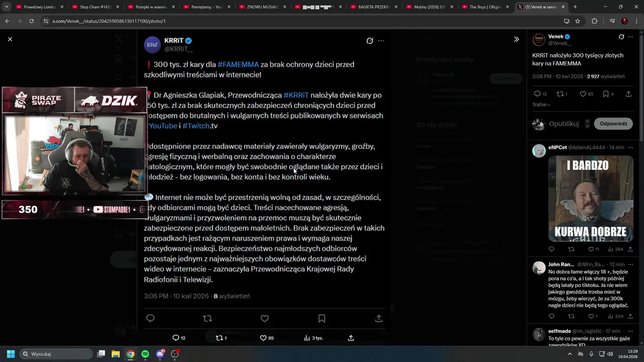Image resolution: width=644 pixels, height=362 pixels.
Task: Open browser extensions puzzle icon
Action: (594, 21)
